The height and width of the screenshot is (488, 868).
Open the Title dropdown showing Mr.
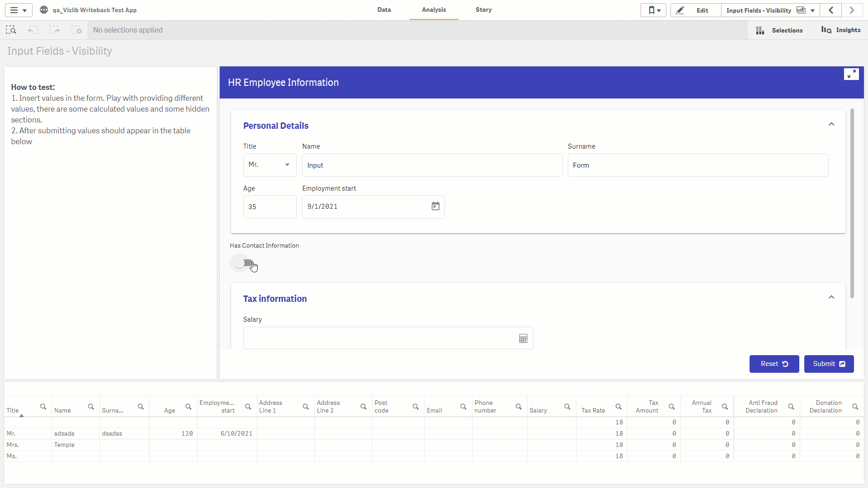[x=270, y=165]
